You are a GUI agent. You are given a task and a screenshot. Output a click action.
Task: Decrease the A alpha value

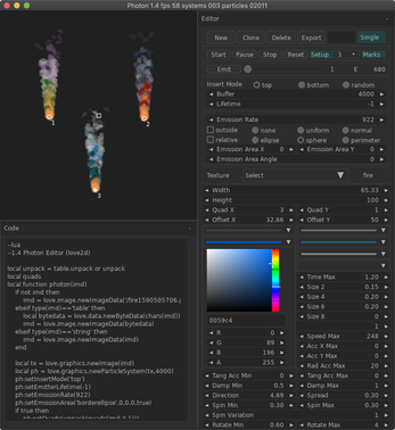(211, 362)
